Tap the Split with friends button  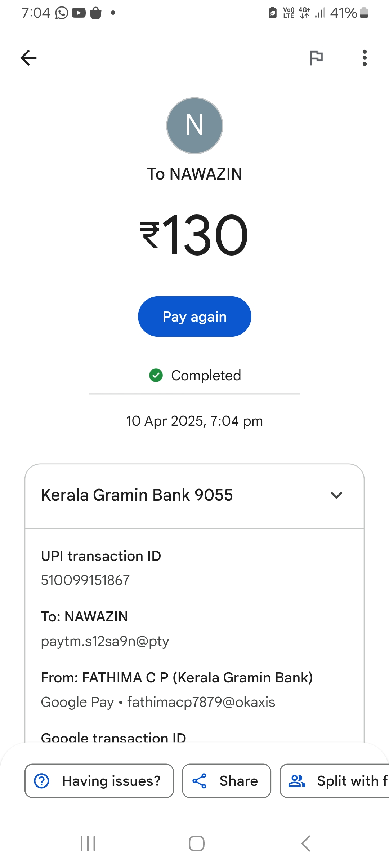coord(335,781)
